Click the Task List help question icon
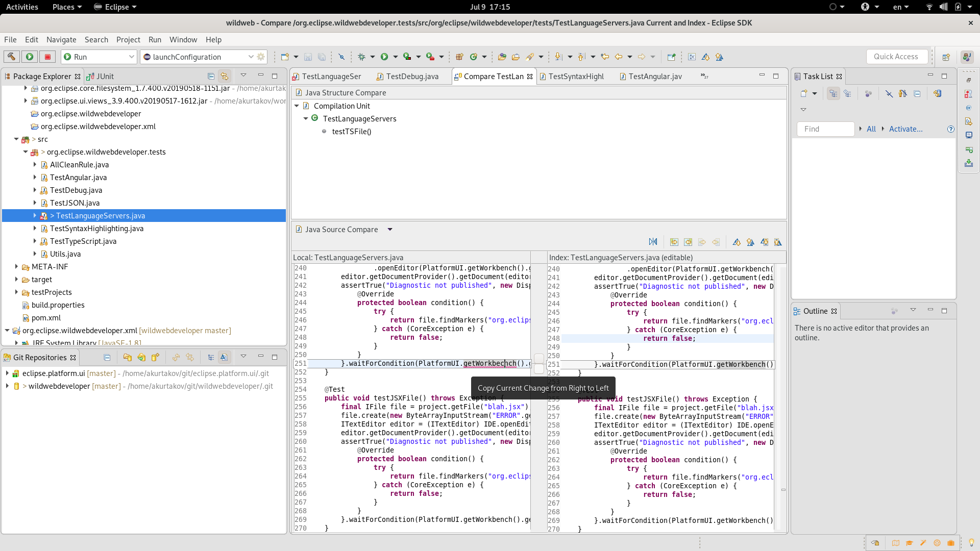The height and width of the screenshot is (551, 980). [x=950, y=129]
